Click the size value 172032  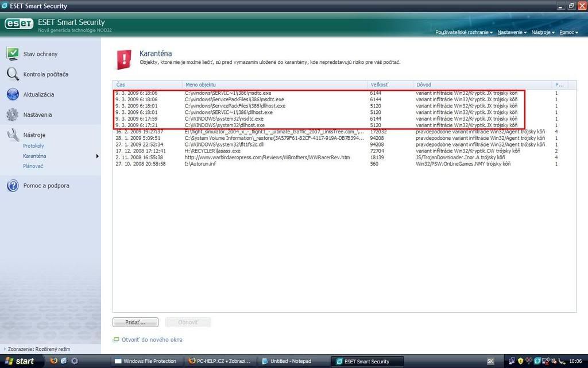(378, 132)
